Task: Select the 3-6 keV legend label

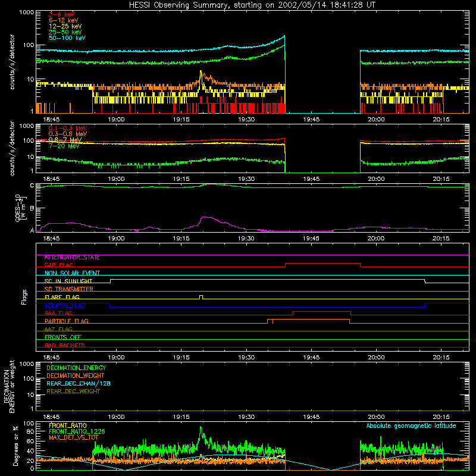Action: pyautogui.click(x=61, y=14)
